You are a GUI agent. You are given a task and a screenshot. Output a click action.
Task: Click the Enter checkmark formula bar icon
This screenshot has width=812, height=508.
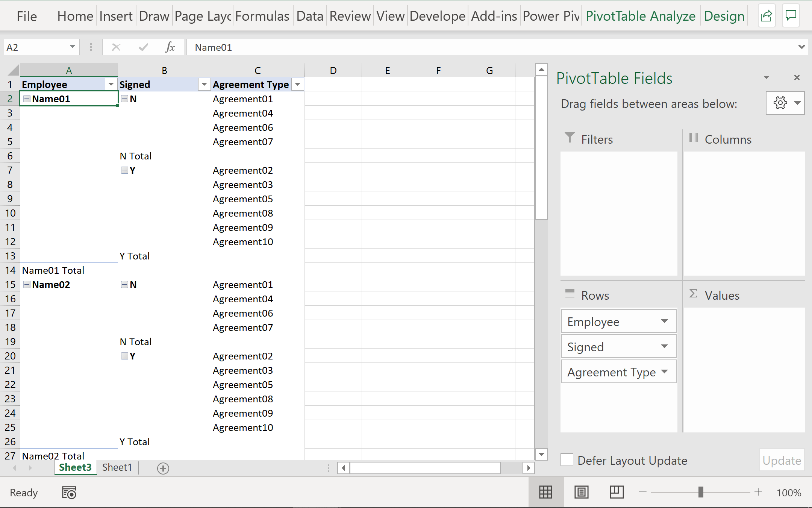click(143, 47)
